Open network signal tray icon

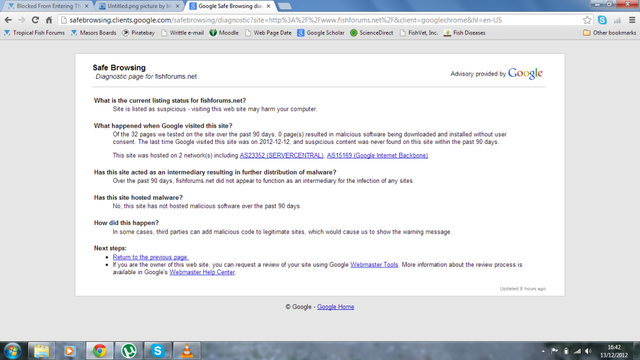[577, 351]
